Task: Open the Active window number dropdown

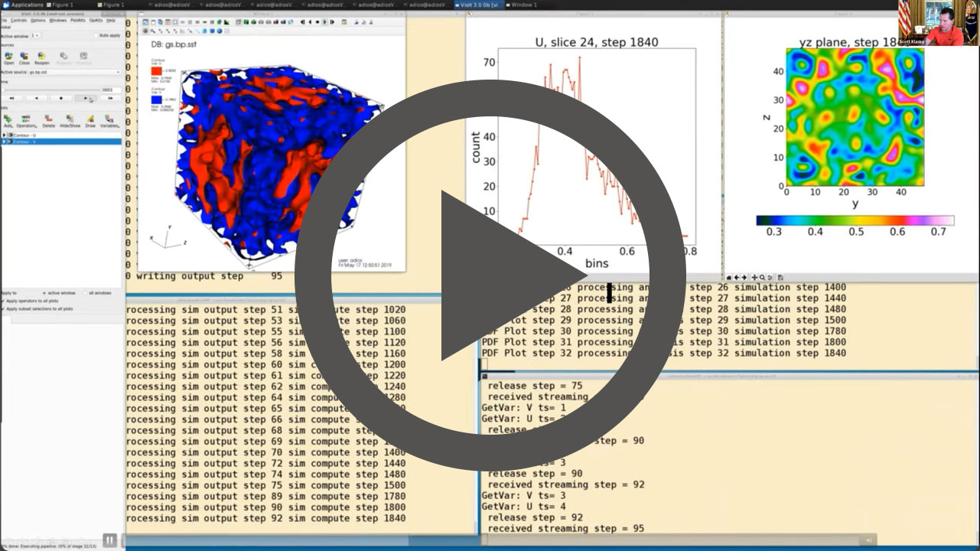Action: [x=36, y=35]
